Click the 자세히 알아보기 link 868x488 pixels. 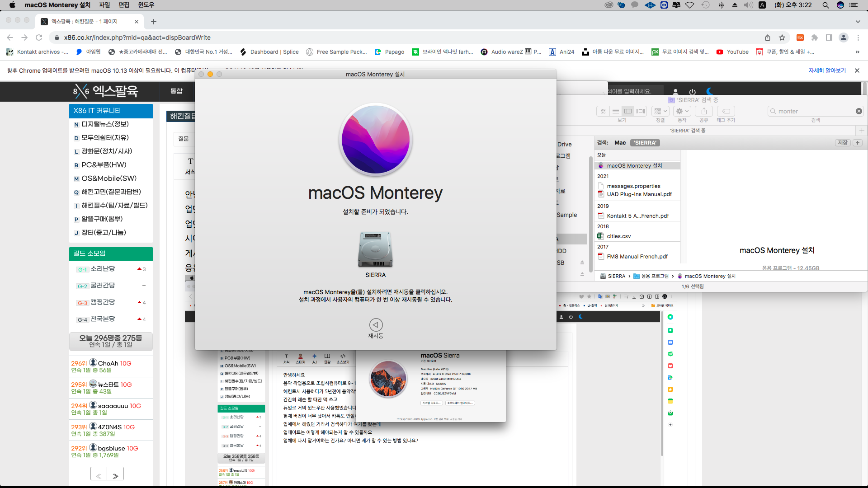click(827, 70)
